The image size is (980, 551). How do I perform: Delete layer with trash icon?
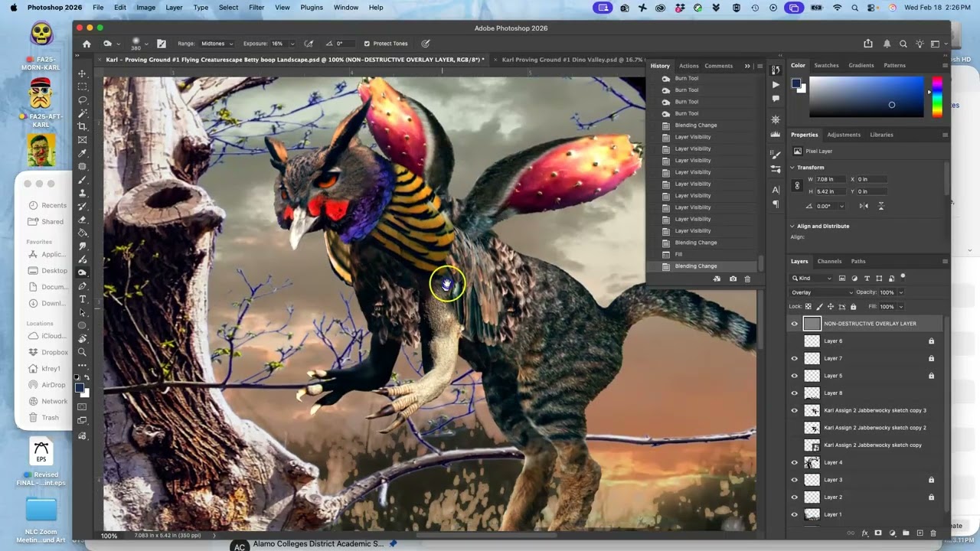coord(934,533)
